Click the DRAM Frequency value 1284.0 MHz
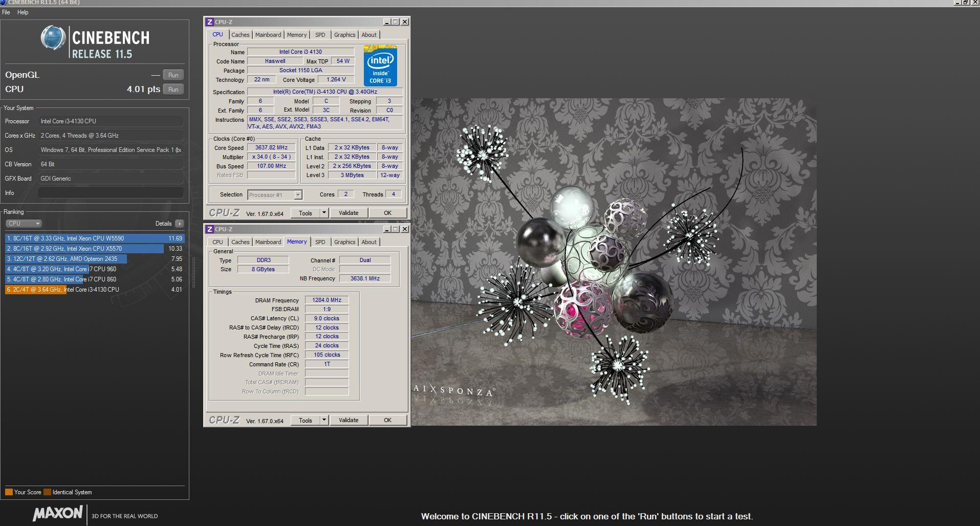 click(326, 300)
